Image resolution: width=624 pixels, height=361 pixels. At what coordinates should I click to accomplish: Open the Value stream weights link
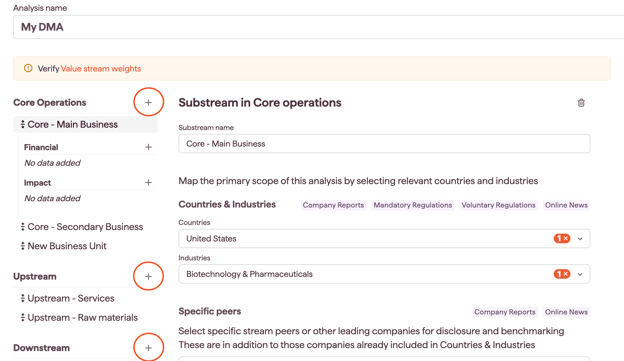(101, 68)
